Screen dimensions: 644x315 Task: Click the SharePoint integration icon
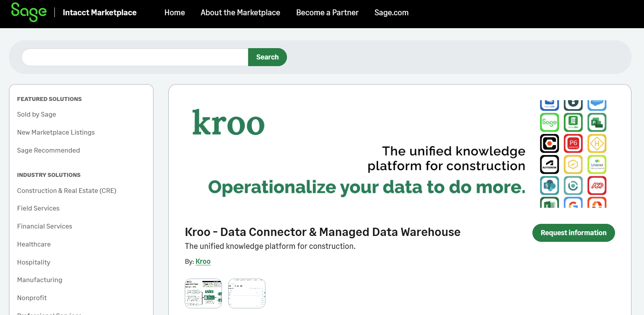(549, 185)
